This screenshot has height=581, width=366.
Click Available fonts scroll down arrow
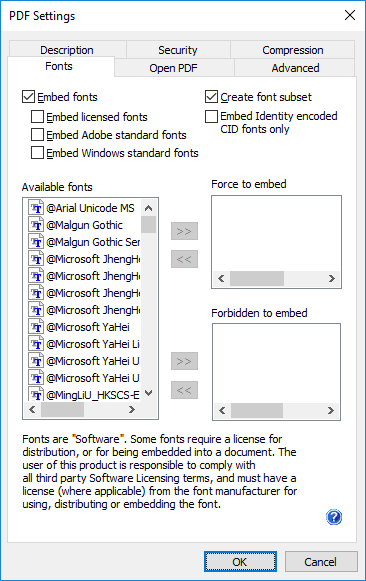149,393
